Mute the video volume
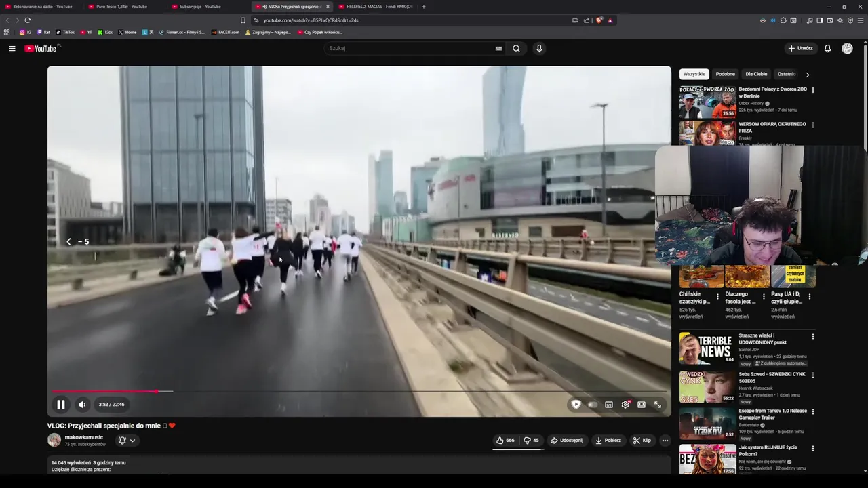868x488 pixels. click(82, 405)
